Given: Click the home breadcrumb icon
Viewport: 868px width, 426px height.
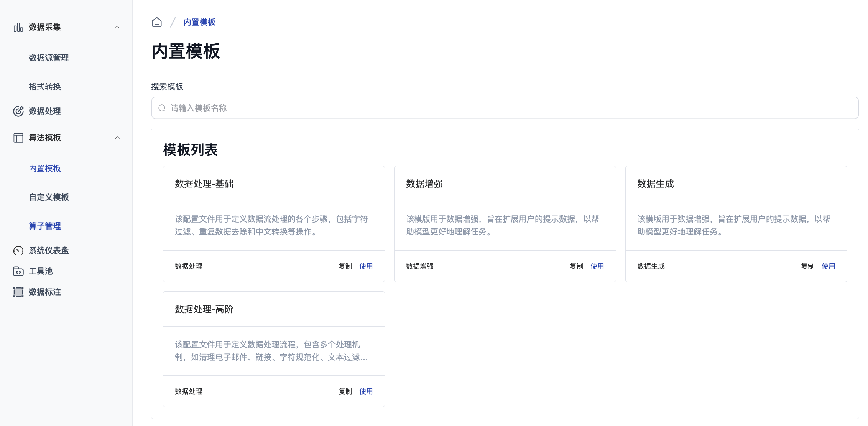Looking at the screenshot, I should coord(157,22).
